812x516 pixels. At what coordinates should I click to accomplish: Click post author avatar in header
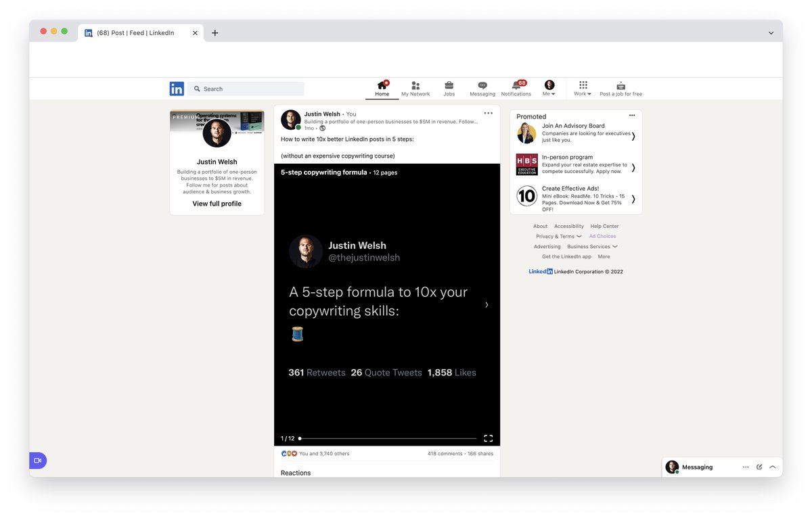coord(291,120)
